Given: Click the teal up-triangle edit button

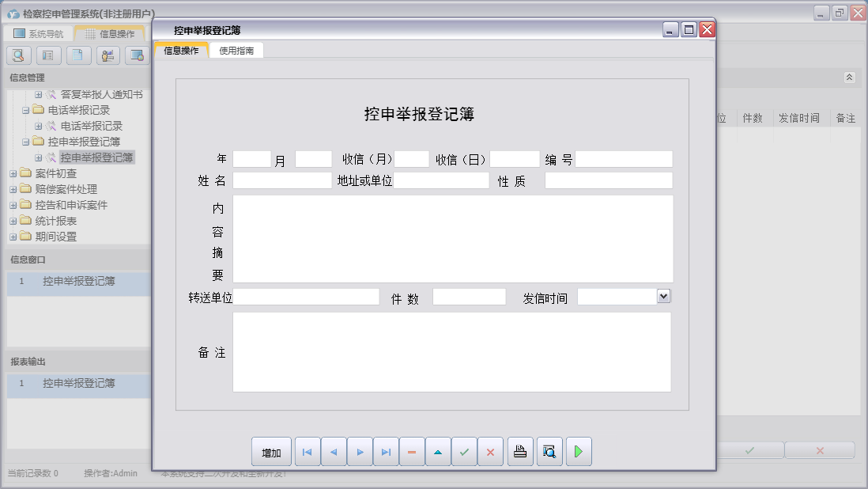Looking at the screenshot, I should 438,452.
